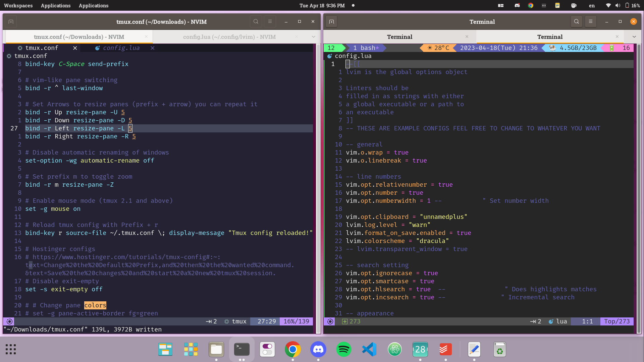Expand tab list dropdown in right Terminal
Screen dimensions: 644x362
pyautogui.click(x=634, y=37)
